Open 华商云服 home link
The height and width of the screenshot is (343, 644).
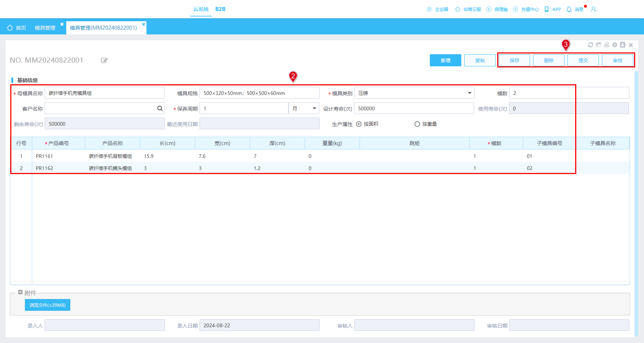tap(468, 9)
